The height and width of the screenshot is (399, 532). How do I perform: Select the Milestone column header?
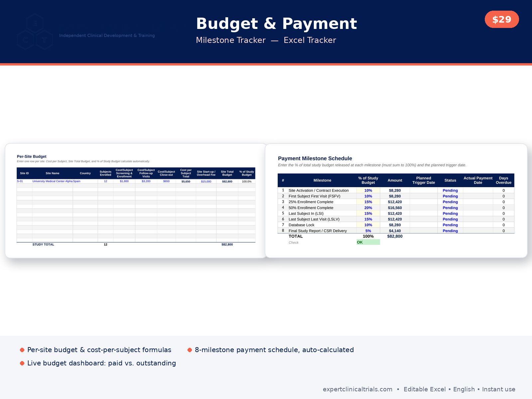(x=322, y=180)
